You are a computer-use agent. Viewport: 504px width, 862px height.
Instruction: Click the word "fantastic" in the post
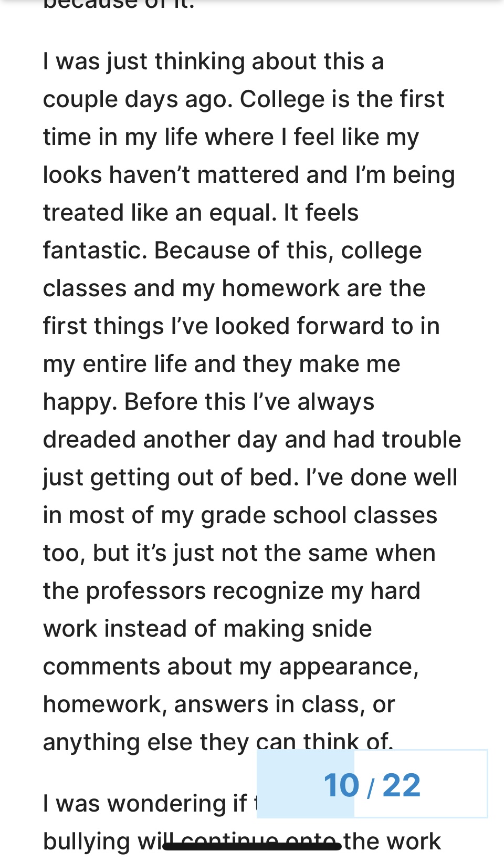(92, 251)
